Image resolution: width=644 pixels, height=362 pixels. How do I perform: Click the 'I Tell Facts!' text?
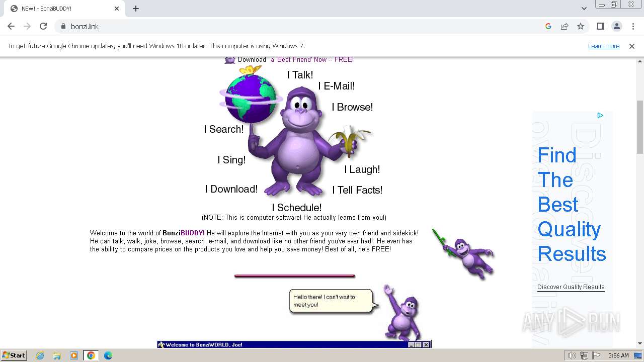(x=357, y=190)
